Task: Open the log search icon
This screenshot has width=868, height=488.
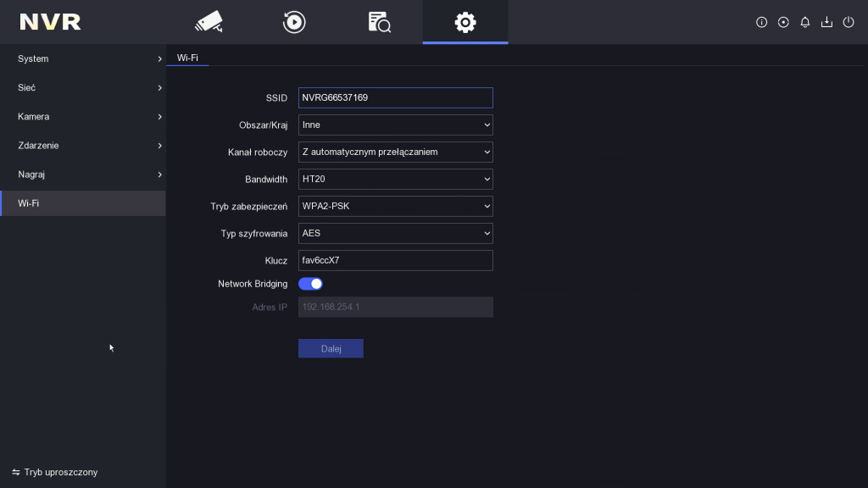Action: tap(379, 22)
